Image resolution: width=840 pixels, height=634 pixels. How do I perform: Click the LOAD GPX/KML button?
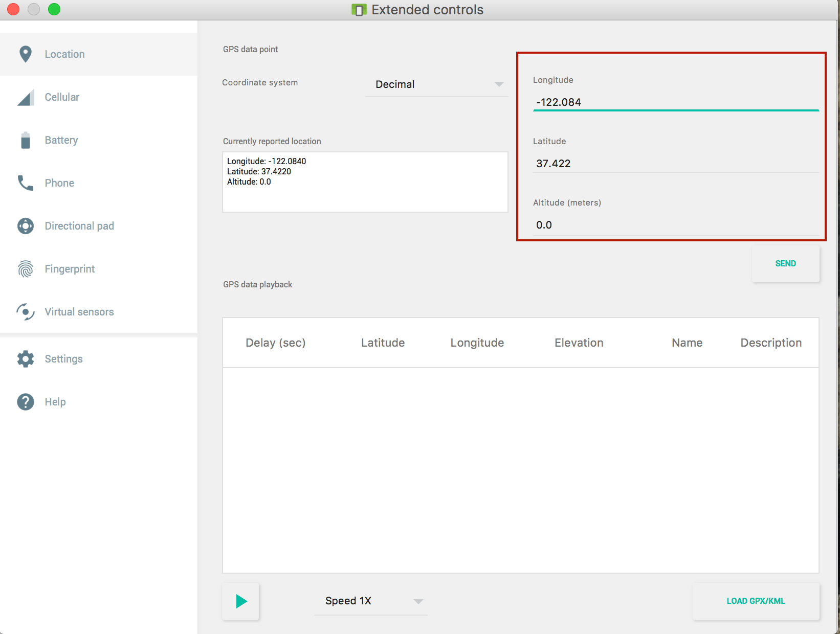tap(755, 601)
